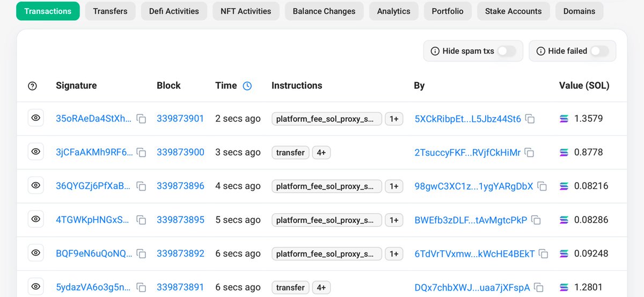Switch to the Defi Activities tab

[x=174, y=11]
